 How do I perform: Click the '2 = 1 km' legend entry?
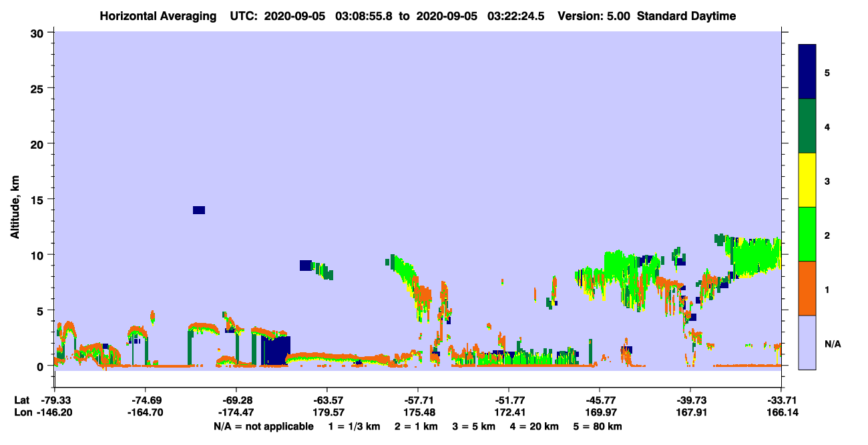(417, 426)
